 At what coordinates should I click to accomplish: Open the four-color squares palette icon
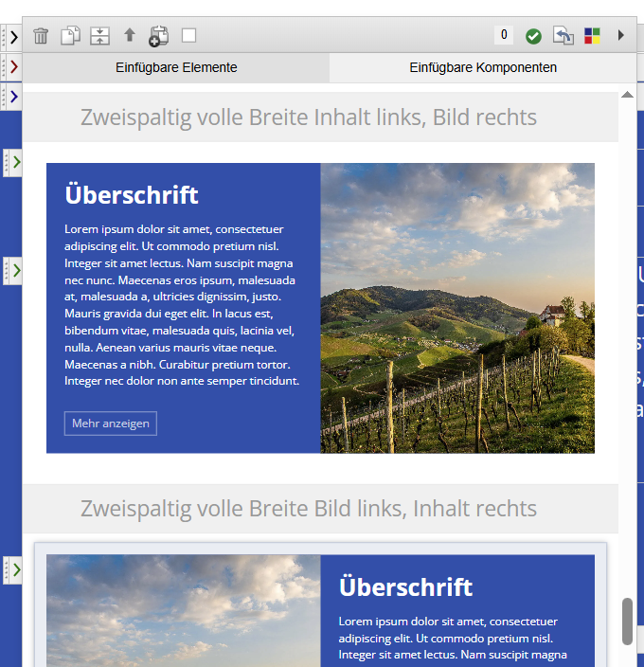pyautogui.click(x=592, y=36)
